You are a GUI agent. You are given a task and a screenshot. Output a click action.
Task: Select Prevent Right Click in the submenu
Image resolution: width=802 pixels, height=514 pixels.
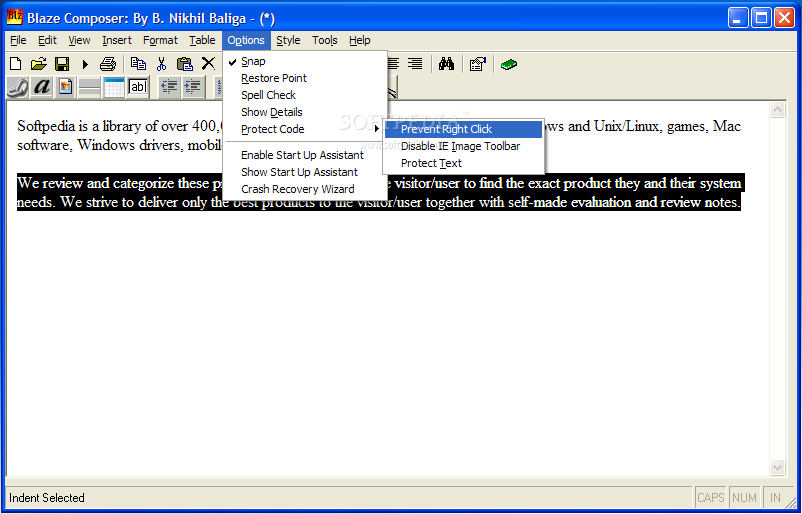coord(463,129)
